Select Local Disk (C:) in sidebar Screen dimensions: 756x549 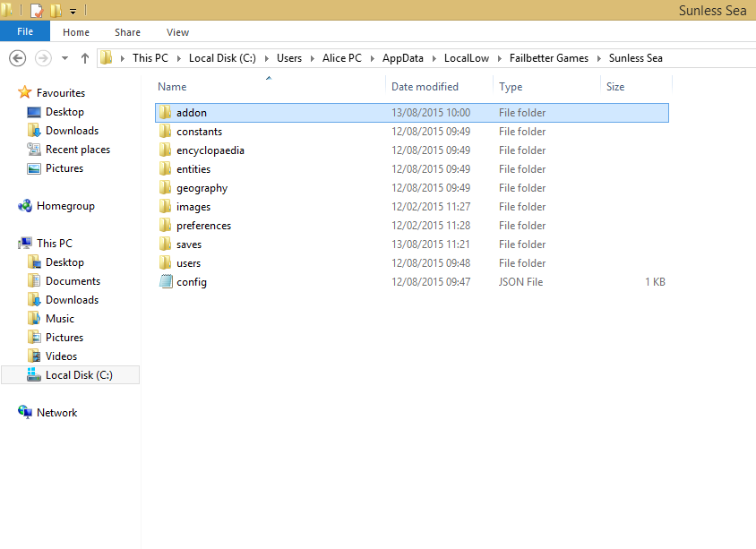(71, 375)
